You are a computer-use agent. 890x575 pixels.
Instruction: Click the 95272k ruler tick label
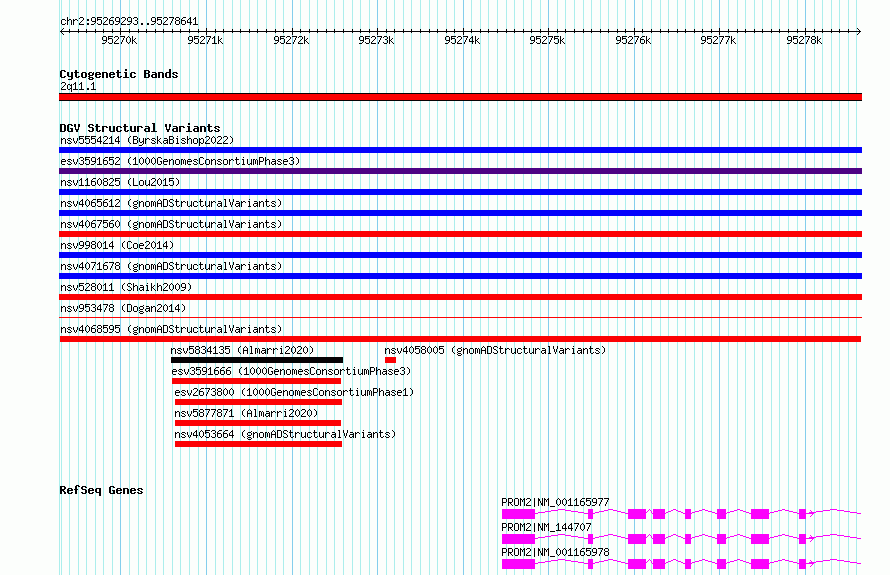pyautogui.click(x=291, y=40)
